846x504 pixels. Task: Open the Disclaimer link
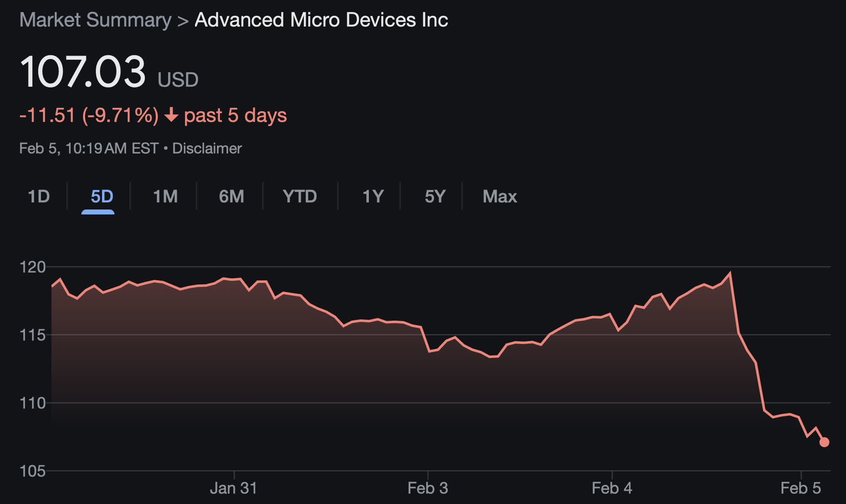[207, 149]
